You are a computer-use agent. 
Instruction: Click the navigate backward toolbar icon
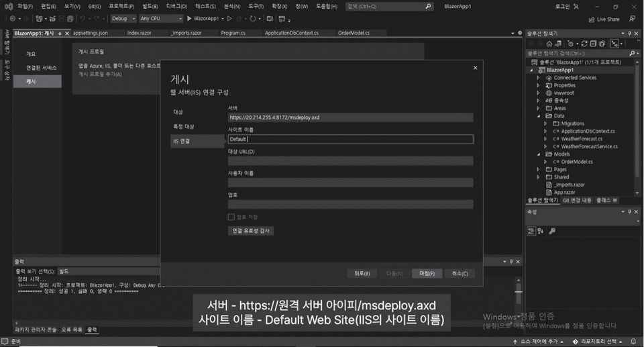(x=12, y=19)
